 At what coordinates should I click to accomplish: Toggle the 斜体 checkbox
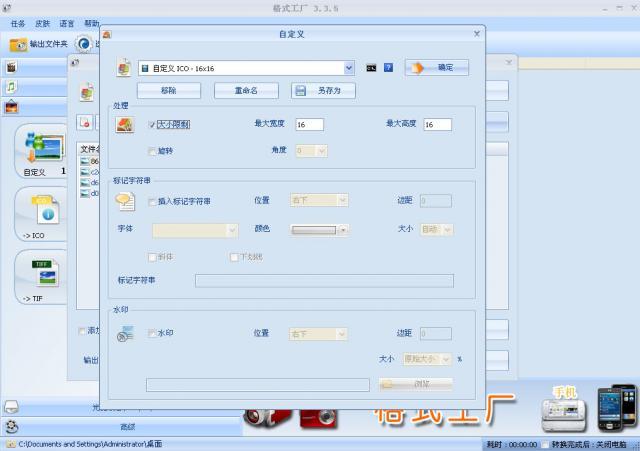coord(152,257)
